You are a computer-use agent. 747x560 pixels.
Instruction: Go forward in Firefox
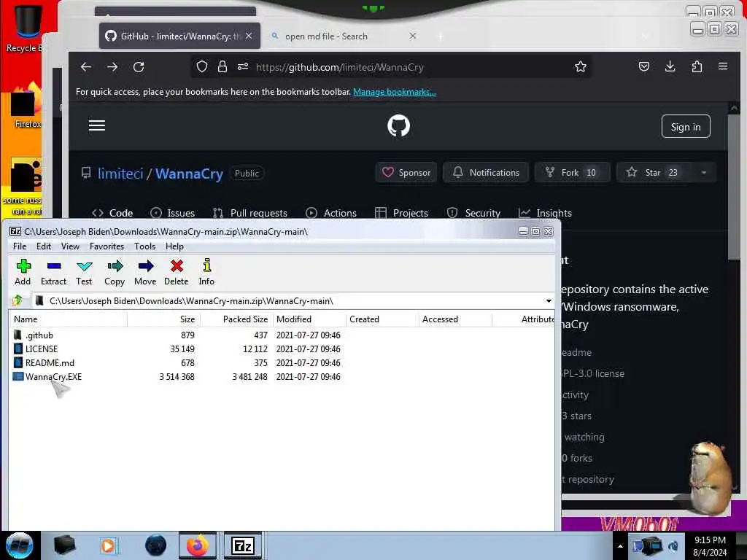(112, 67)
